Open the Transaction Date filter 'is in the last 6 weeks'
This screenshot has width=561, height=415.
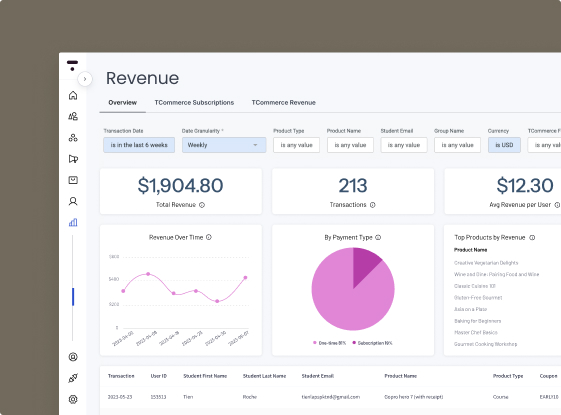tap(139, 145)
